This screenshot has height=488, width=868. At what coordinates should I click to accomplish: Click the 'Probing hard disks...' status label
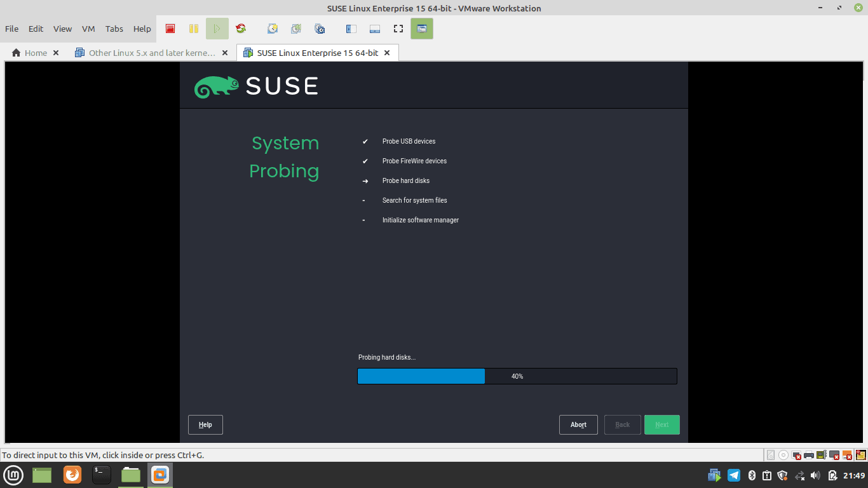pos(387,357)
